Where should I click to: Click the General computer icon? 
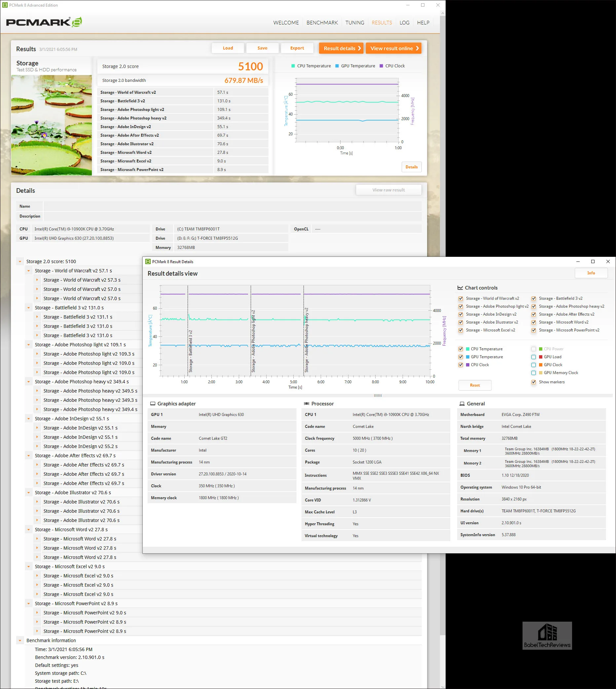[x=462, y=403]
